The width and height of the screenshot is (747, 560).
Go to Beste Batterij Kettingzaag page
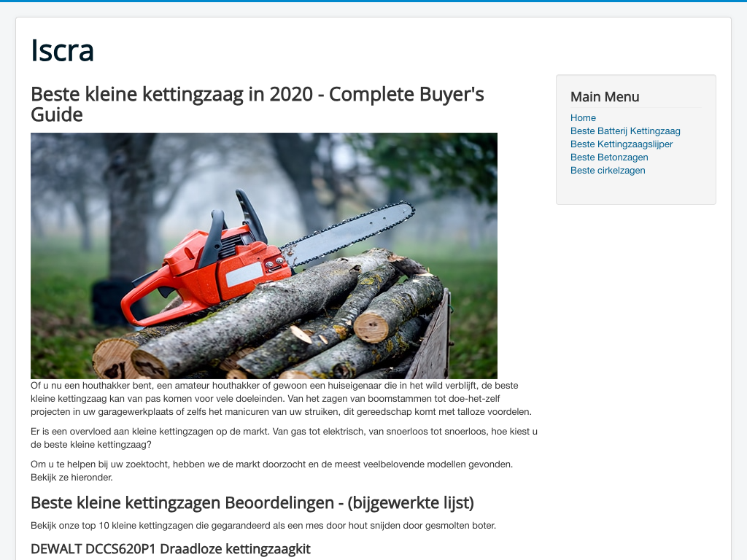[x=625, y=131]
